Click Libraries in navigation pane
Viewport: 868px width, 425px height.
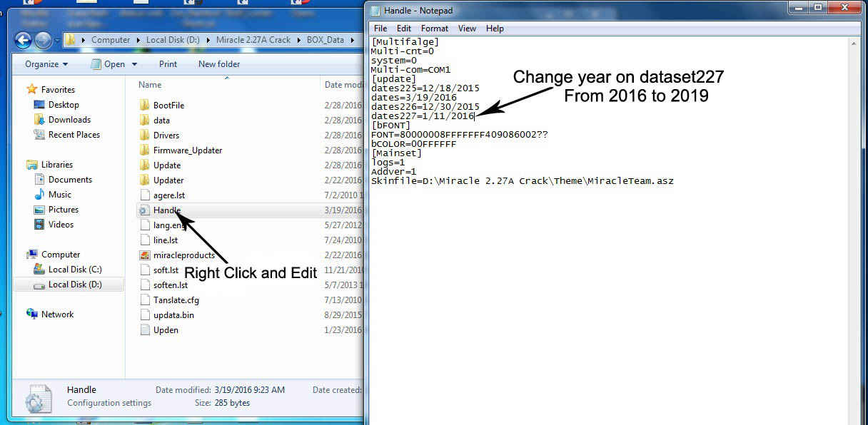coord(57,164)
